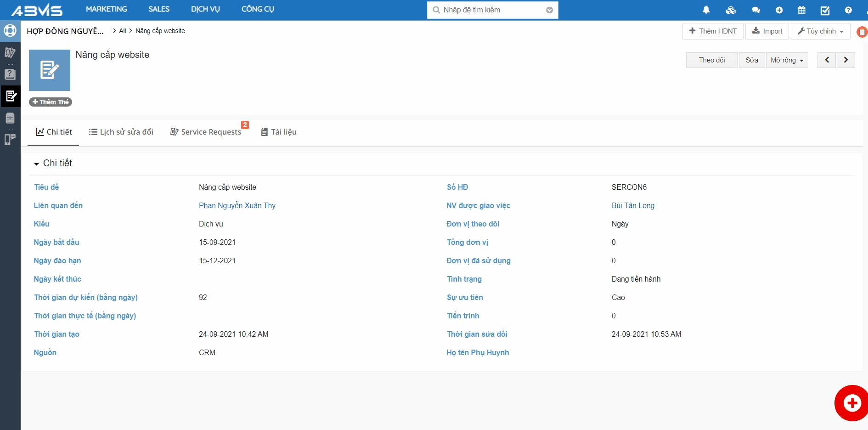Open the chat messages icon

[x=755, y=10]
